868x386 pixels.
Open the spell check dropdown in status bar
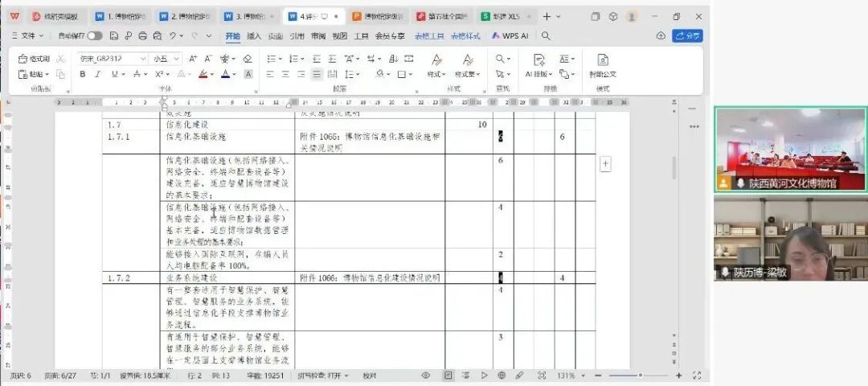(346, 376)
